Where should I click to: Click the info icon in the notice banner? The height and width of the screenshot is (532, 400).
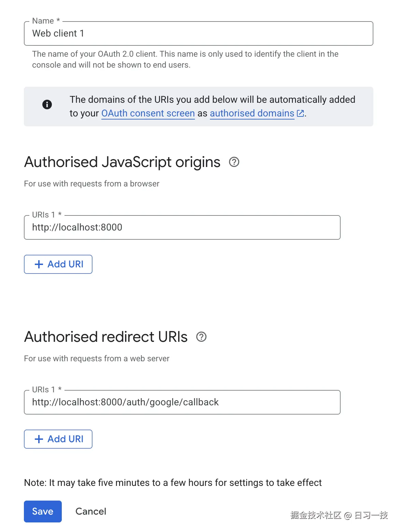point(47,104)
